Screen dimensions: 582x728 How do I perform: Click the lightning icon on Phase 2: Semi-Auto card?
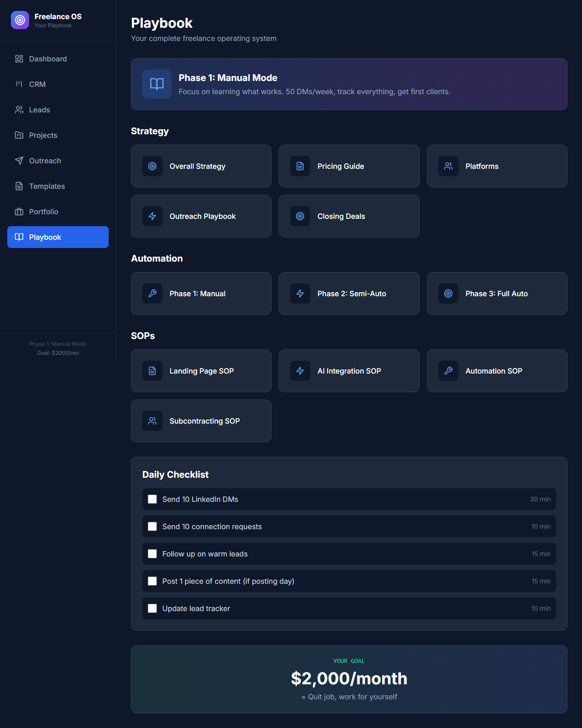coord(300,293)
